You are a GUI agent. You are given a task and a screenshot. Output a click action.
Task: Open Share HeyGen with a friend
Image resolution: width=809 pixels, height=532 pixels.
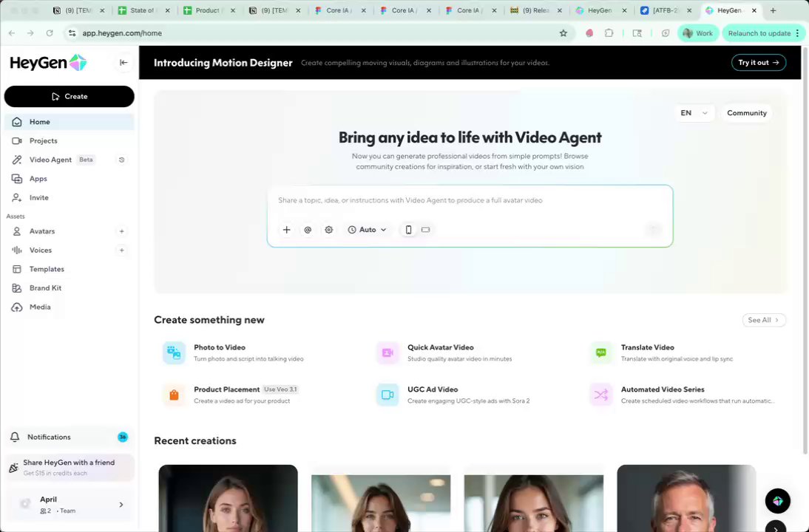click(x=69, y=468)
